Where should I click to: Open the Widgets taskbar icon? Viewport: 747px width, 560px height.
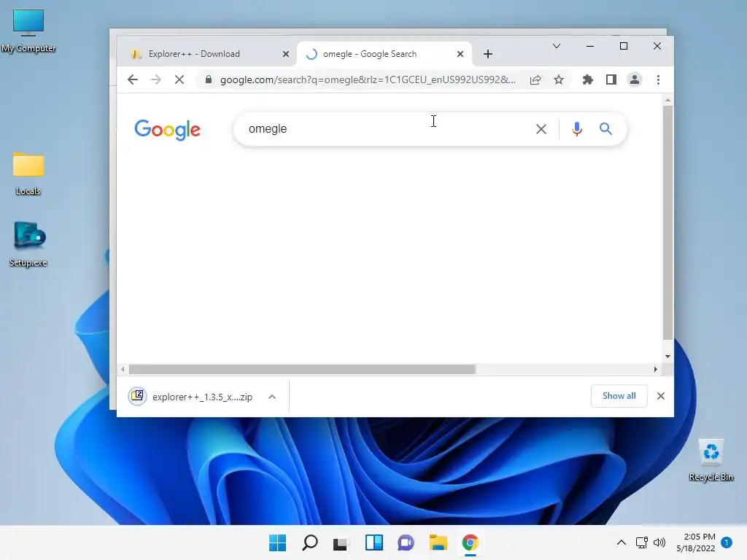click(374, 542)
